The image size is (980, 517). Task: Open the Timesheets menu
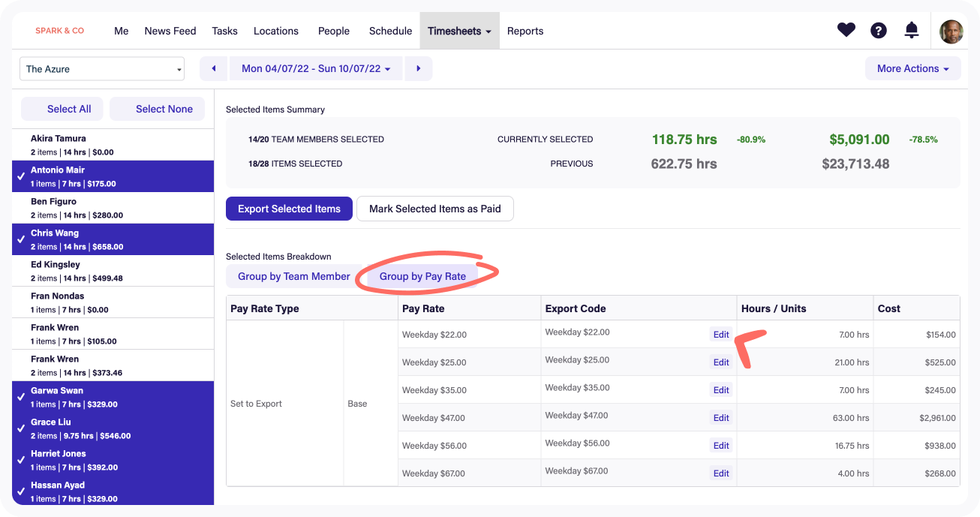(x=459, y=31)
